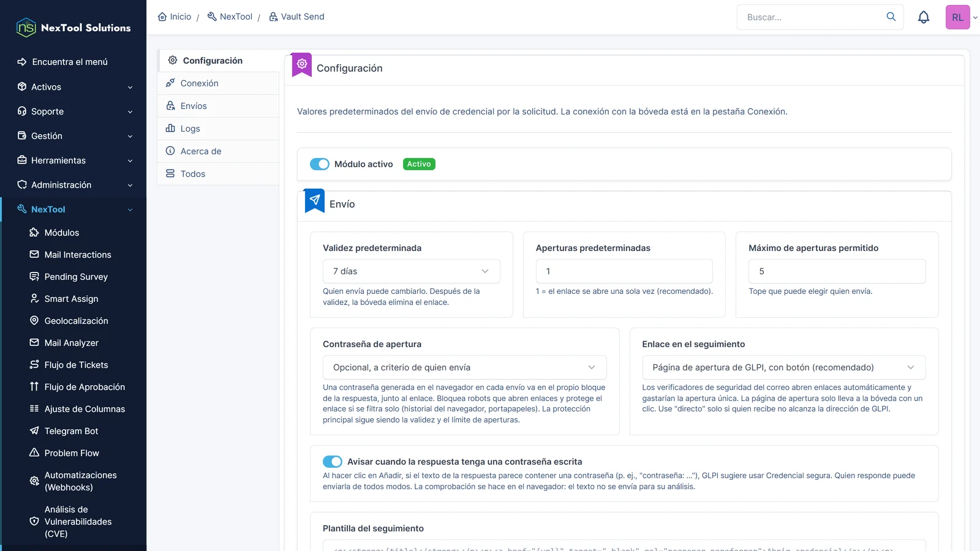
Task: Click the Flujo de Tickets route icon
Action: (x=34, y=365)
